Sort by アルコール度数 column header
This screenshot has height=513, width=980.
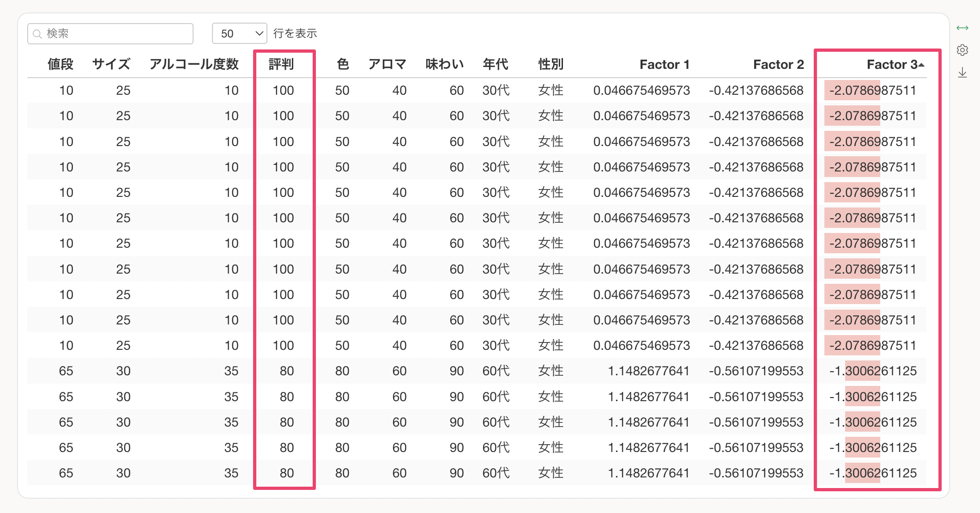click(194, 64)
